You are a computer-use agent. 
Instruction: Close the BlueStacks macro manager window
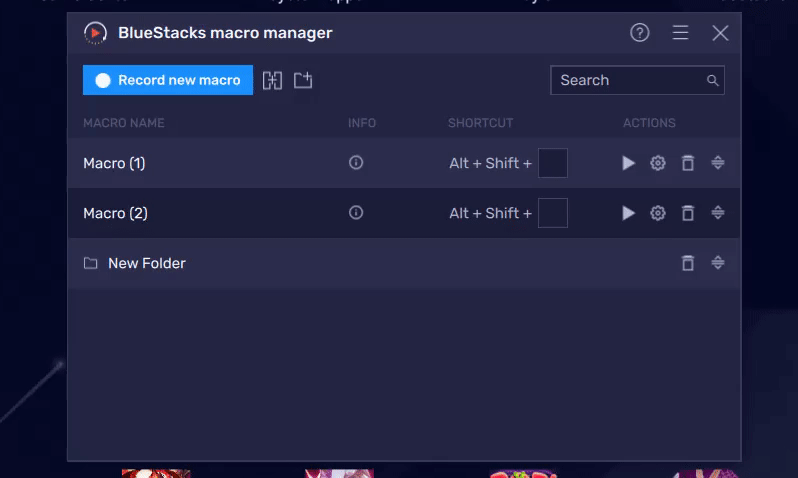tap(720, 33)
